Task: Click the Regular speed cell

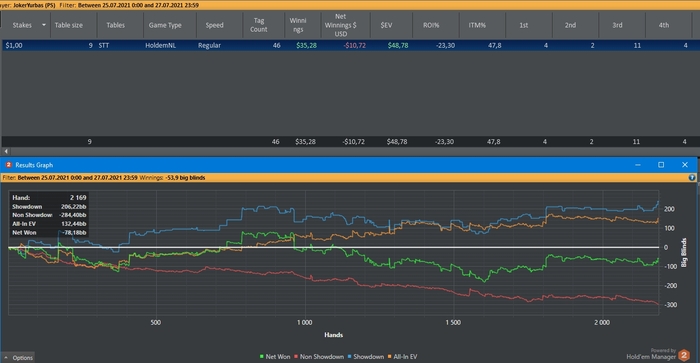Action: coord(209,45)
